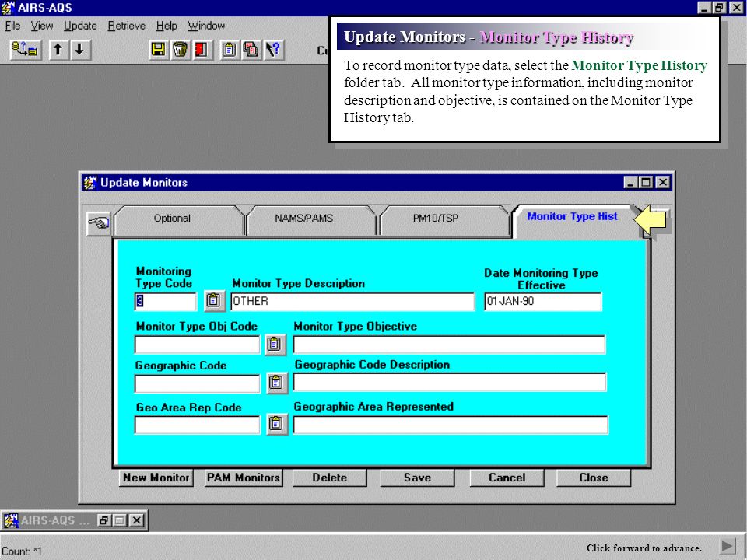Viewport: 747px width, 560px height.
Task: Minimize the main AIRS-AQS window
Action: (704, 8)
